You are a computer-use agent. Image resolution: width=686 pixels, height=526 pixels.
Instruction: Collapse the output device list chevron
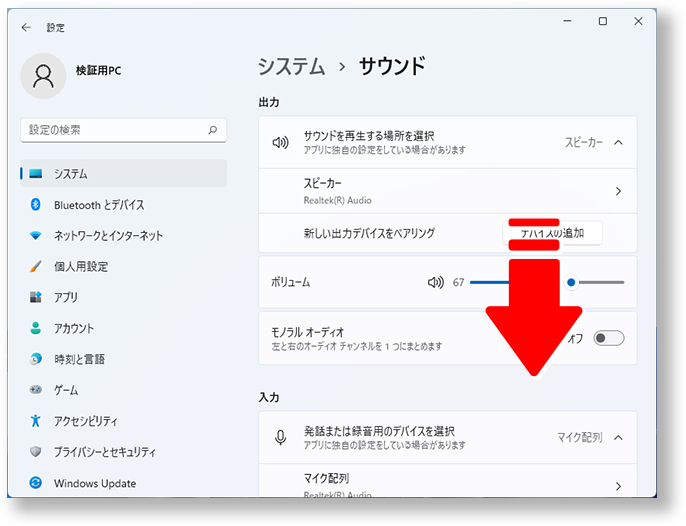pyautogui.click(x=618, y=142)
